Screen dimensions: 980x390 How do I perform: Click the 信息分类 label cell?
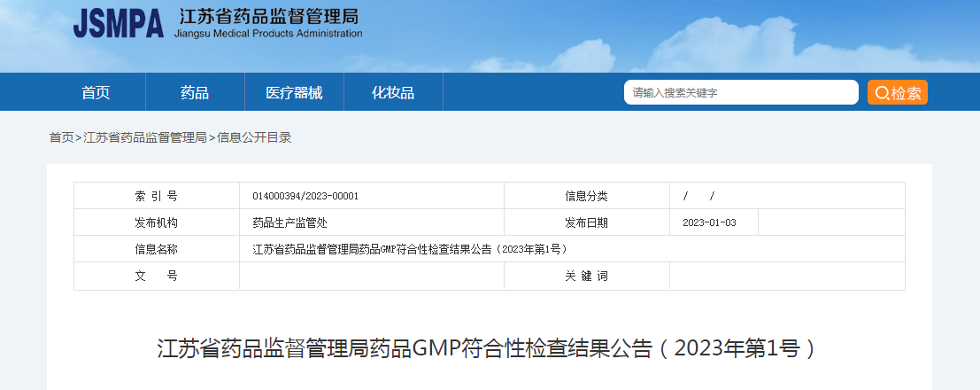(x=586, y=196)
